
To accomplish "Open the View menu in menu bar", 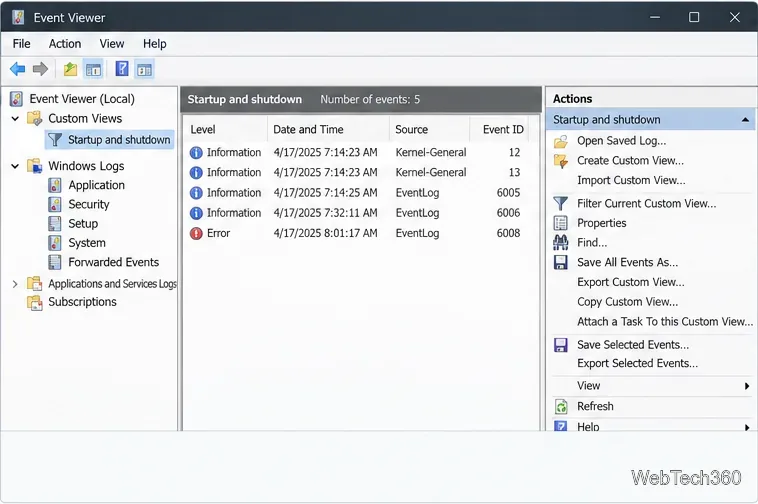I will pos(112,44).
